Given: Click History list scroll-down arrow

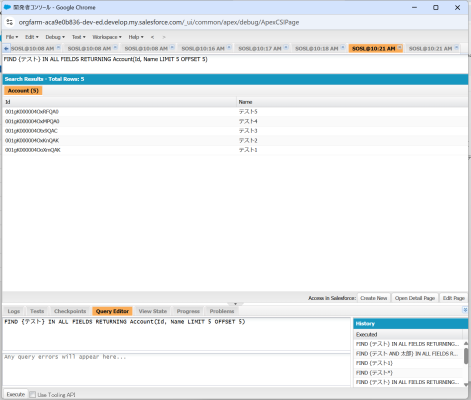Looking at the screenshot, I should [466, 384].
